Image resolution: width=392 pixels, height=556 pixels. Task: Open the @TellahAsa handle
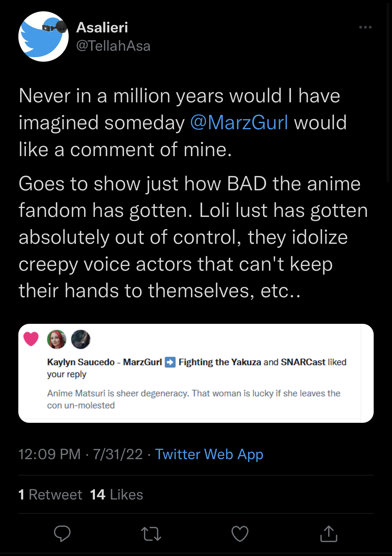click(113, 46)
